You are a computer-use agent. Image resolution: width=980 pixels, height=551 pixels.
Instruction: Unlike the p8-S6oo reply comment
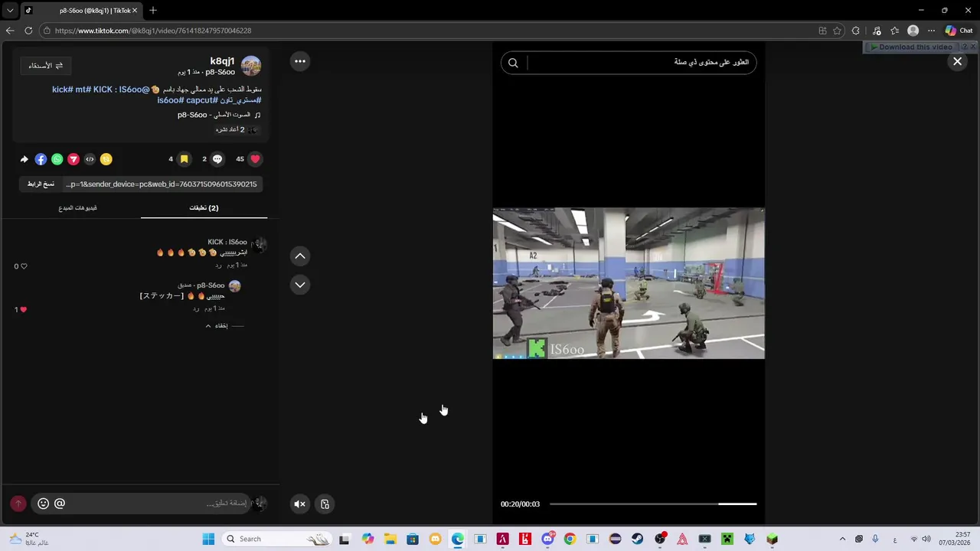(24, 309)
